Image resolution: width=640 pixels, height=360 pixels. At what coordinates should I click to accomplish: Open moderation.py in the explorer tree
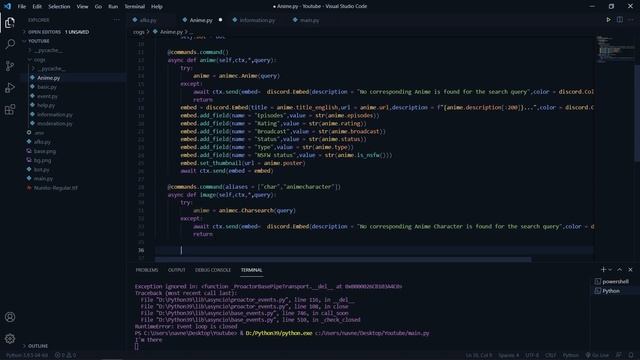[x=54, y=124]
